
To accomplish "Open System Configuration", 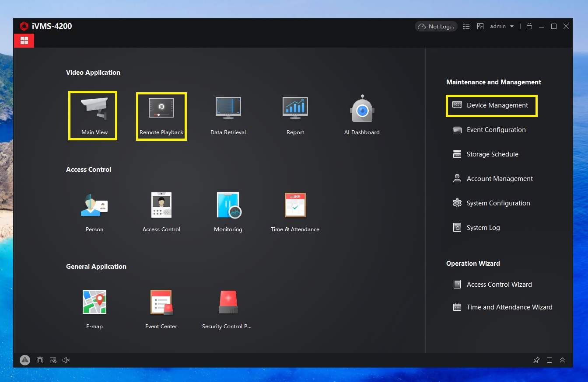I will point(491,203).
